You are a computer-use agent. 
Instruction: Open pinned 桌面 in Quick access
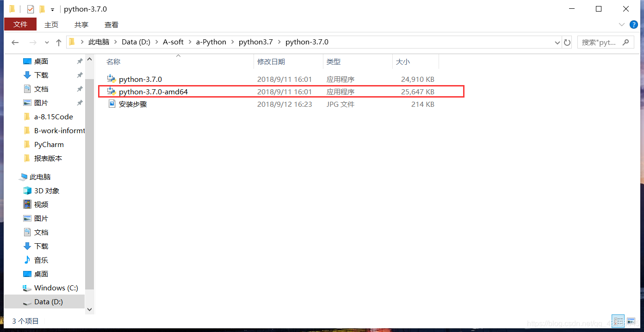pyautogui.click(x=41, y=61)
